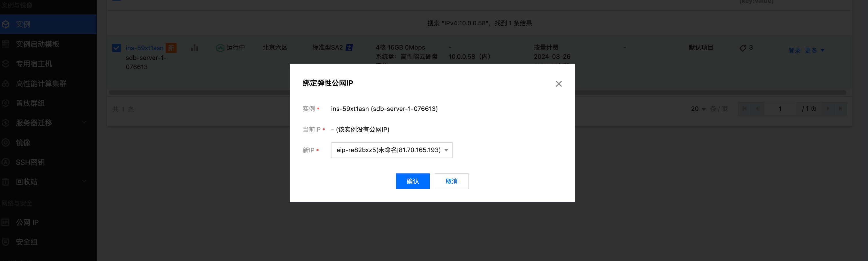
Task: Click the 安全组 shield icon
Action: point(5,242)
